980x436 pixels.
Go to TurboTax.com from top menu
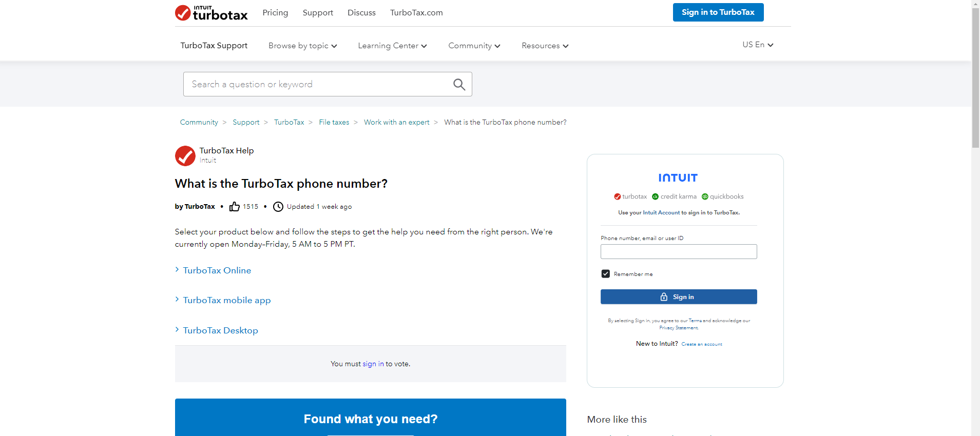point(416,12)
